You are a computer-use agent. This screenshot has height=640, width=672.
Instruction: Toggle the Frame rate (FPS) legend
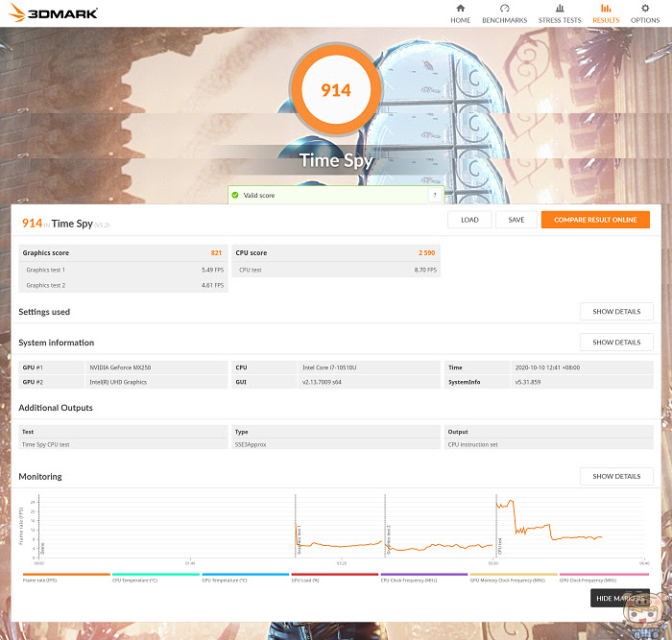pos(66,577)
